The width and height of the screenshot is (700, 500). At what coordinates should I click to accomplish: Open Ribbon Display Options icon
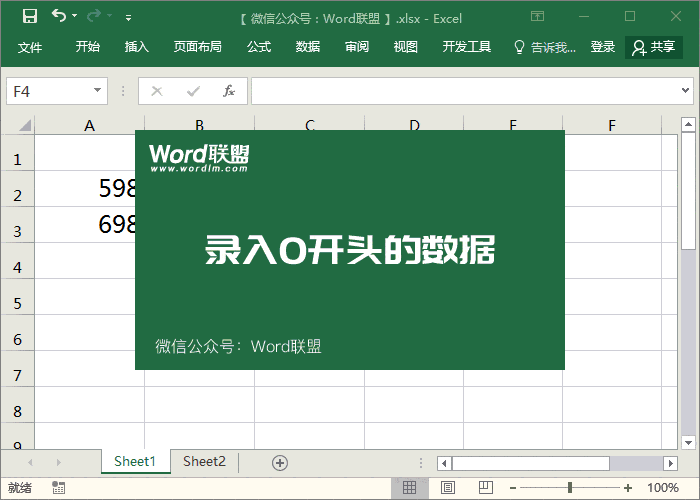537,17
